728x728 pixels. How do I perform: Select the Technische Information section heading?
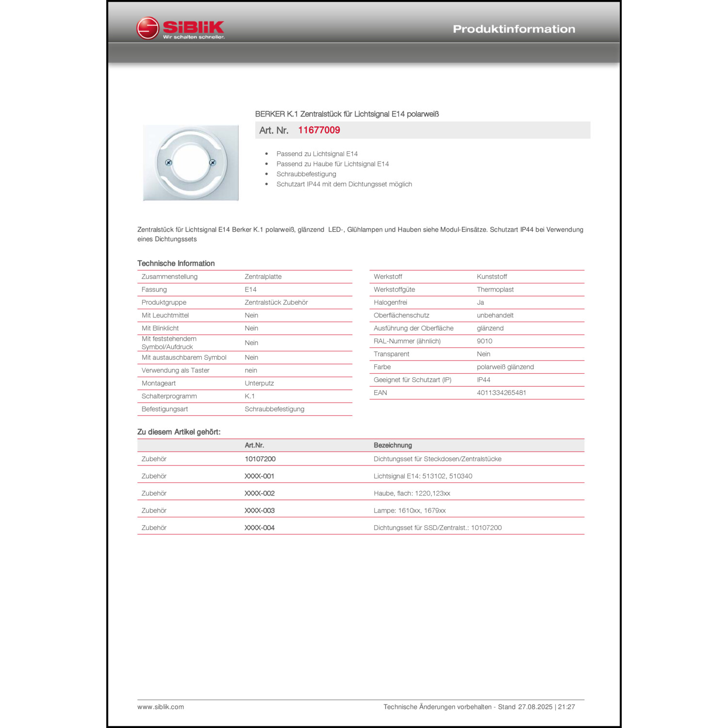[x=176, y=263]
